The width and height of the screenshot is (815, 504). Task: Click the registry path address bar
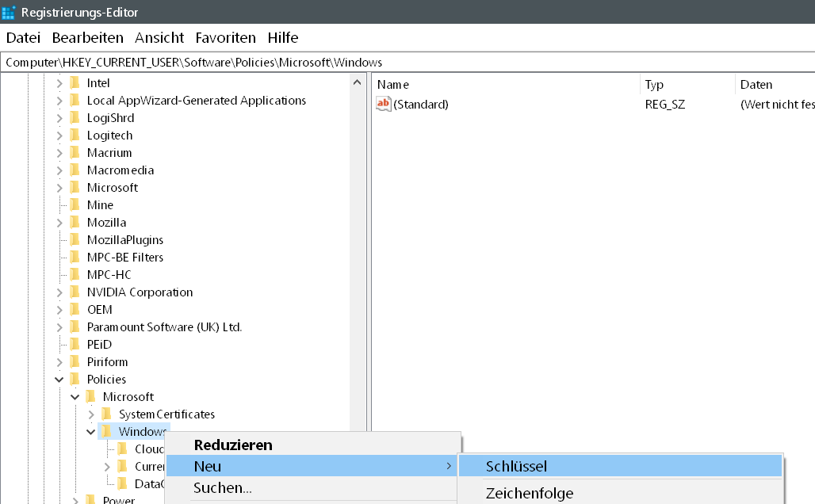click(396, 62)
